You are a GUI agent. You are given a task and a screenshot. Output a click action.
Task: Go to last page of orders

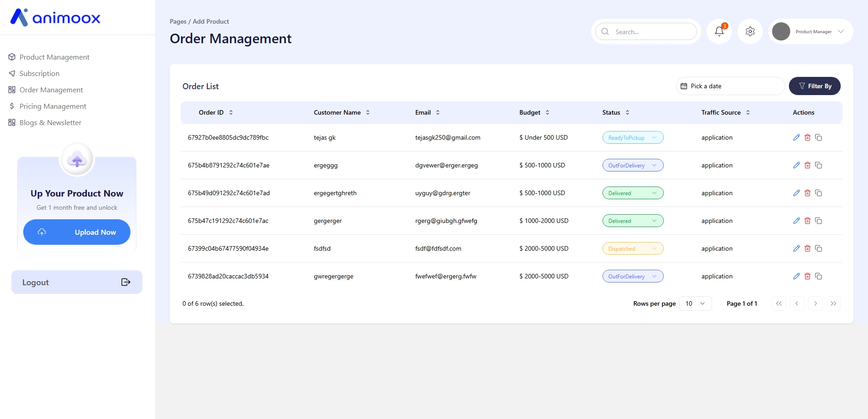[833, 303]
